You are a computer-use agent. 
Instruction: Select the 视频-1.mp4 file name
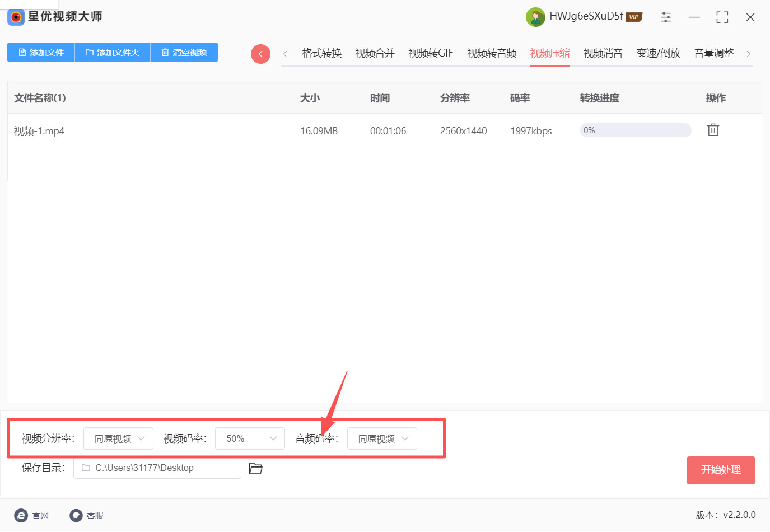pos(39,131)
